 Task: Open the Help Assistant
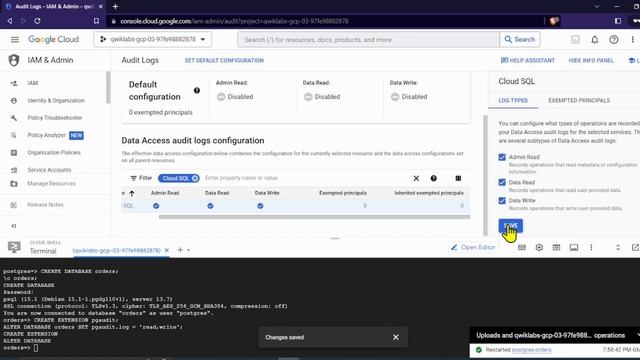pos(527,60)
